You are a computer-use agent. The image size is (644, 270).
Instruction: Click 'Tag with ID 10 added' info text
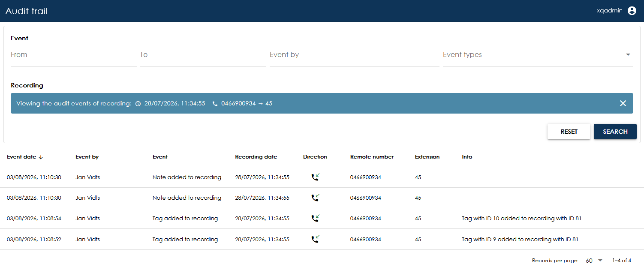[x=522, y=219]
